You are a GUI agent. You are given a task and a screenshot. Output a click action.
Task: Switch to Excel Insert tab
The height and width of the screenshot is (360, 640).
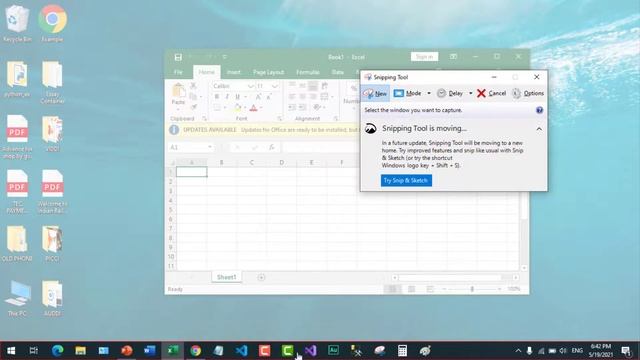[x=233, y=72]
